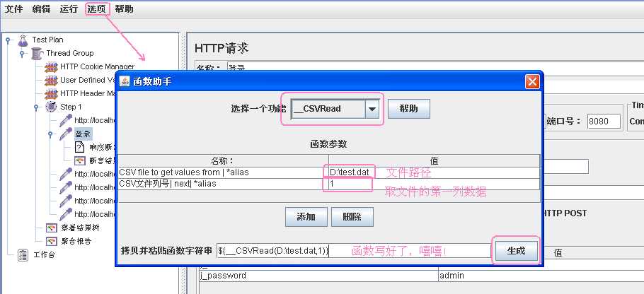Collapse the Test Plan tree node
The width and height of the screenshot is (644, 294).
click(x=8, y=40)
